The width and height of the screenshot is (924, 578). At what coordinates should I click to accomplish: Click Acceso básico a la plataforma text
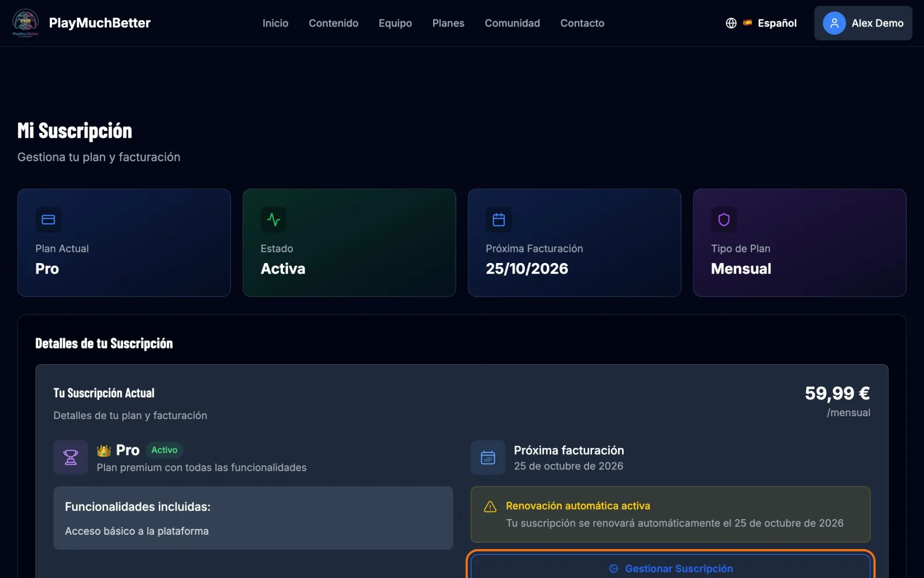[137, 531]
